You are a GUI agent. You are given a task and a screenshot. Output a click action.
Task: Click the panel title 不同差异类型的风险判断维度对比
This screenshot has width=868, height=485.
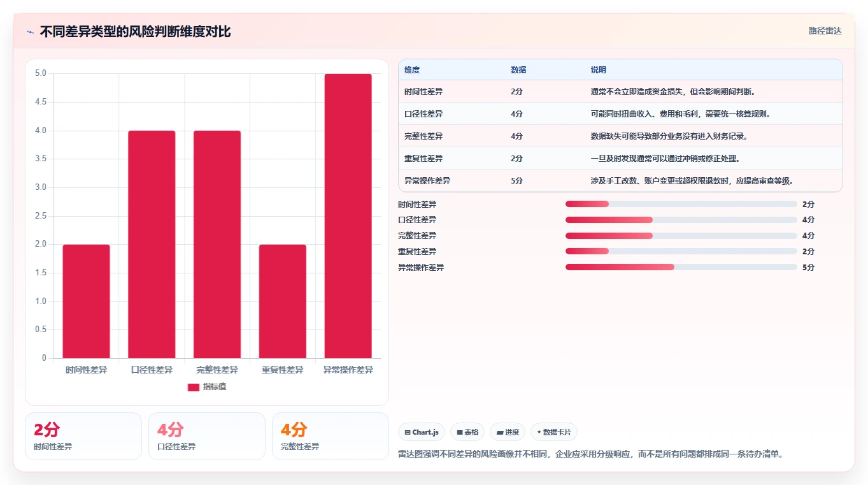point(135,32)
